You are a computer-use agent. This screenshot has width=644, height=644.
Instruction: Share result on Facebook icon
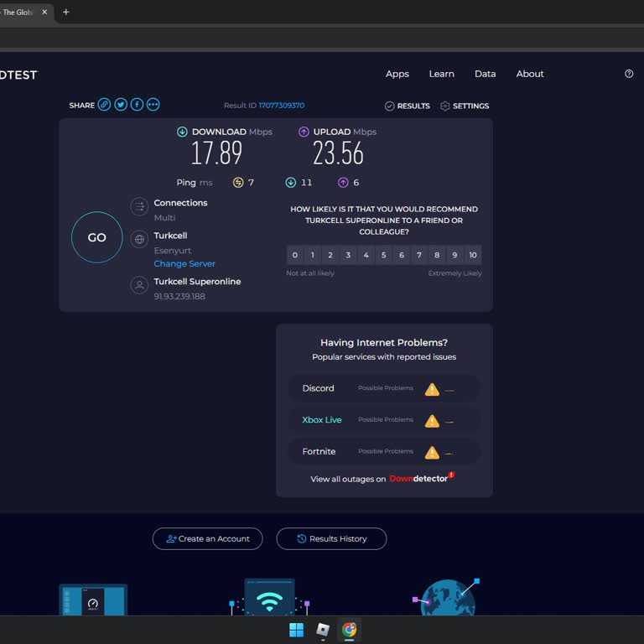pos(137,105)
